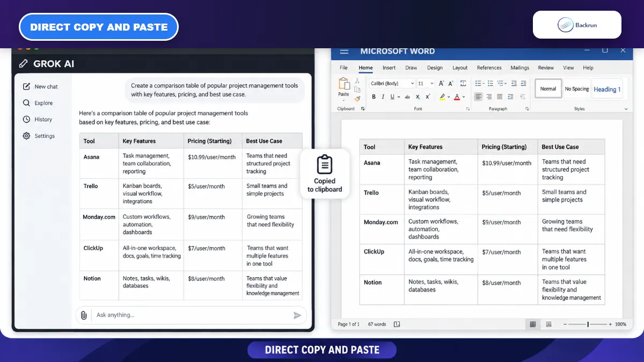Increase font size with the large A icon
This screenshot has height=362, width=644.
coord(441,83)
